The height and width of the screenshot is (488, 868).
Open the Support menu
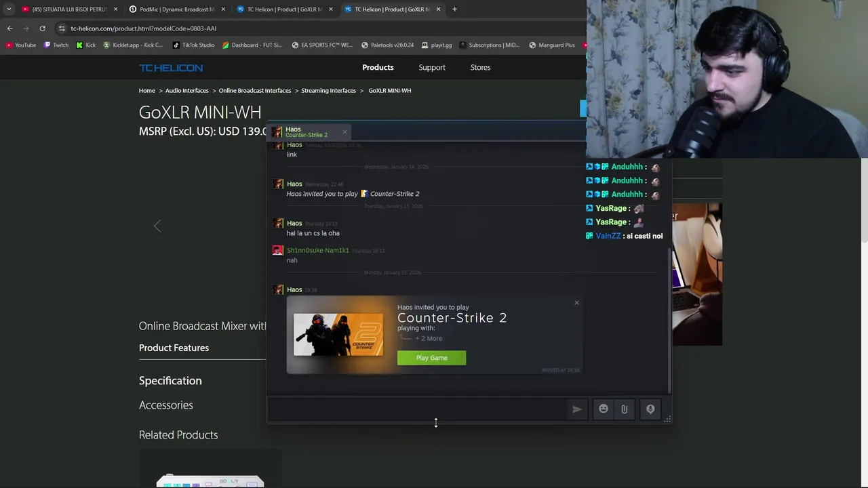[432, 67]
